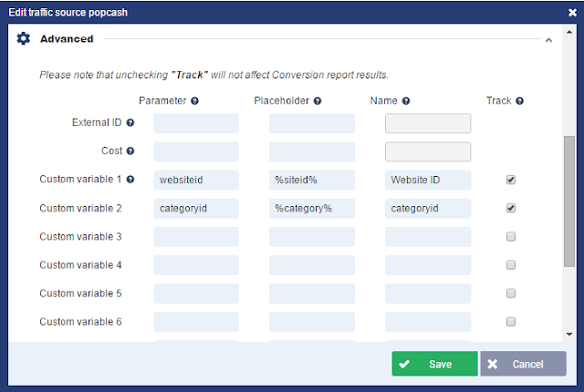This screenshot has width=584, height=392.
Task: Edit the websiteid parameter field
Action: pyautogui.click(x=196, y=180)
